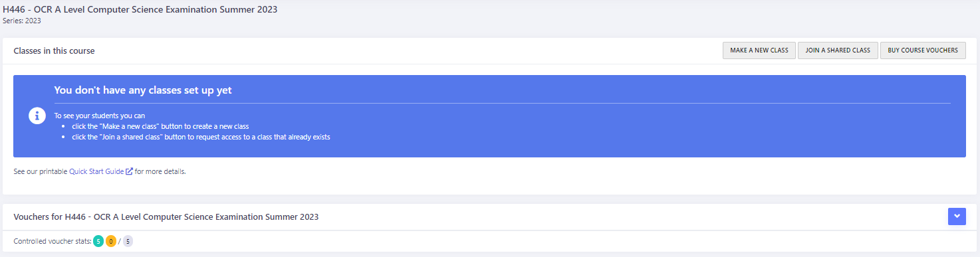Open the Quick Start Guide link
The height and width of the screenshot is (257, 980).
pos(96,171)
